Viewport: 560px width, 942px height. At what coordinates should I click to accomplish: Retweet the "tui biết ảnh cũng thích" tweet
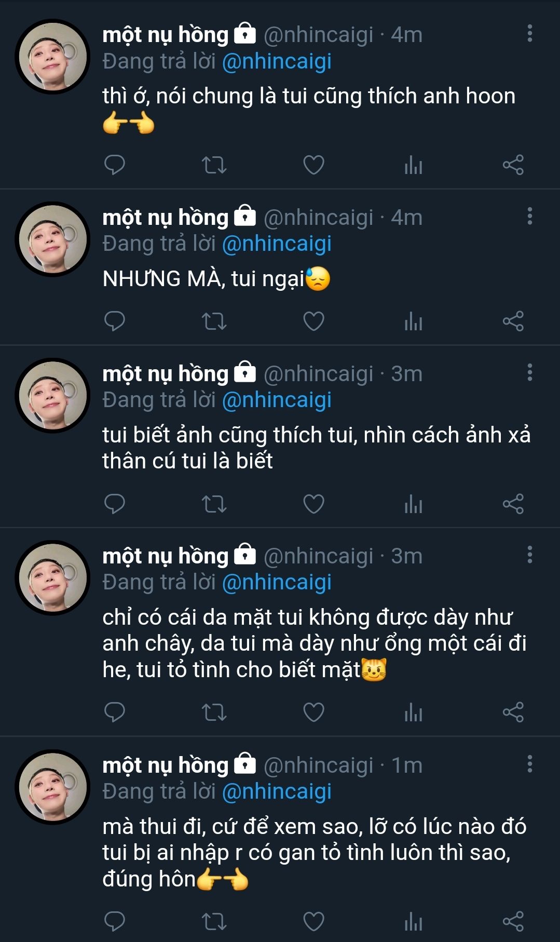(214, 504)
